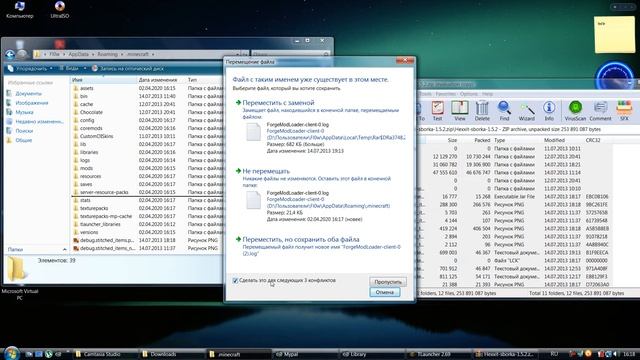Image resolution: width=640 pixels, height=360 pixels.
Task: Click the SFX icon in WinRAR toolbar
Action: (x=624, y=111)
